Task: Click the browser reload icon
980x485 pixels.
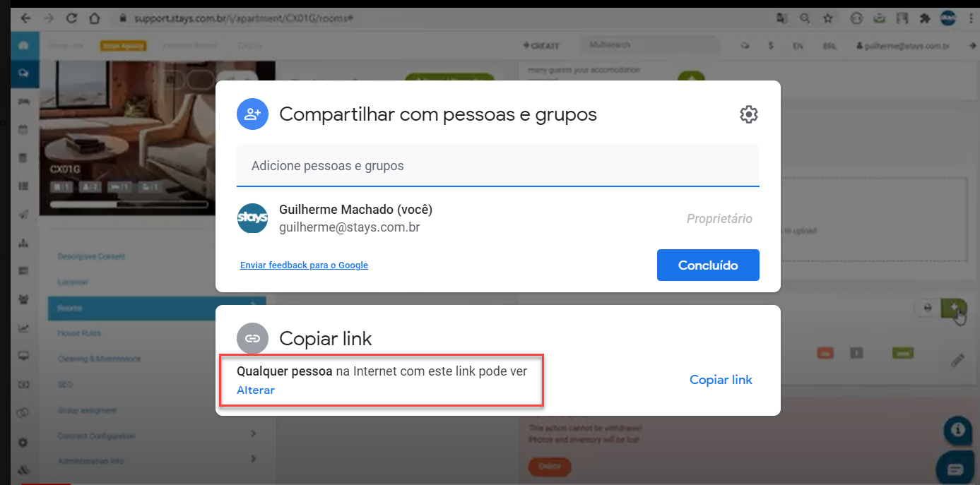Action: [71, 18]
